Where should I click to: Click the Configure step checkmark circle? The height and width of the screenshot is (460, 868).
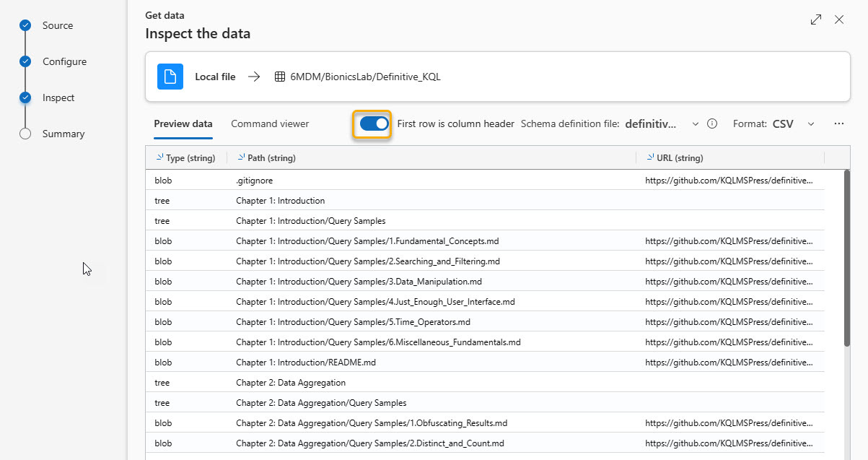point(25,61)
